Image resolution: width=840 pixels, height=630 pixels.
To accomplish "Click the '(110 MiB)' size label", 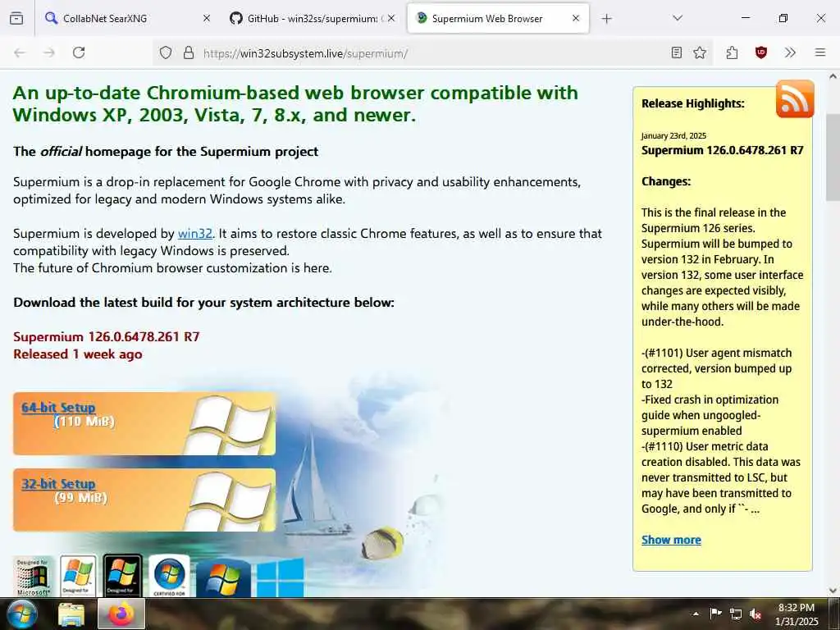I will click(84, 422).
